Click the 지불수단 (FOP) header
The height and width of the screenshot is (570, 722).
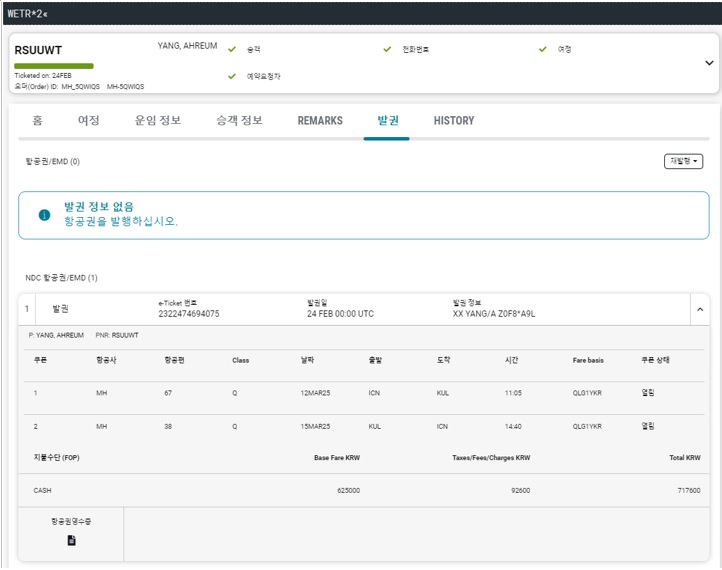[x=56, y=458]
